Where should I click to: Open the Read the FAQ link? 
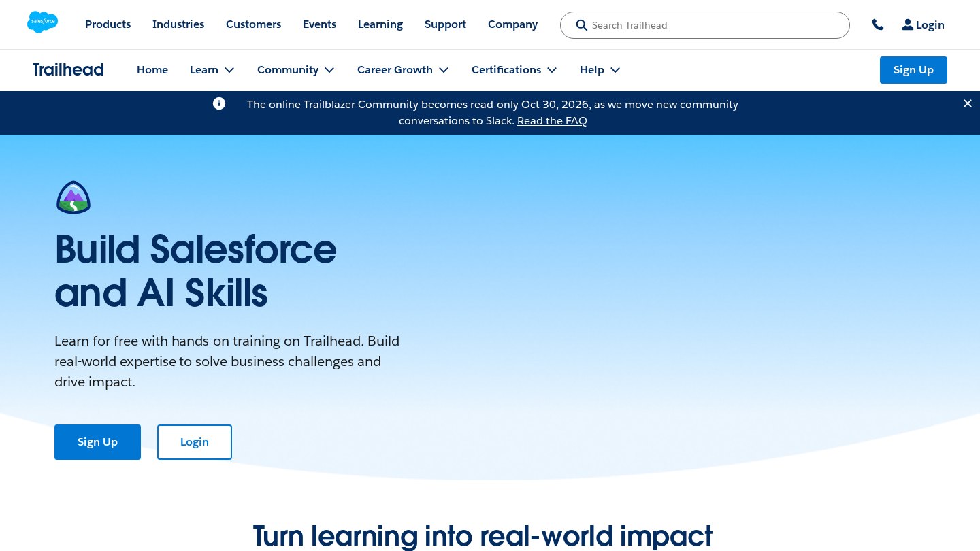[x=552, y=121]
